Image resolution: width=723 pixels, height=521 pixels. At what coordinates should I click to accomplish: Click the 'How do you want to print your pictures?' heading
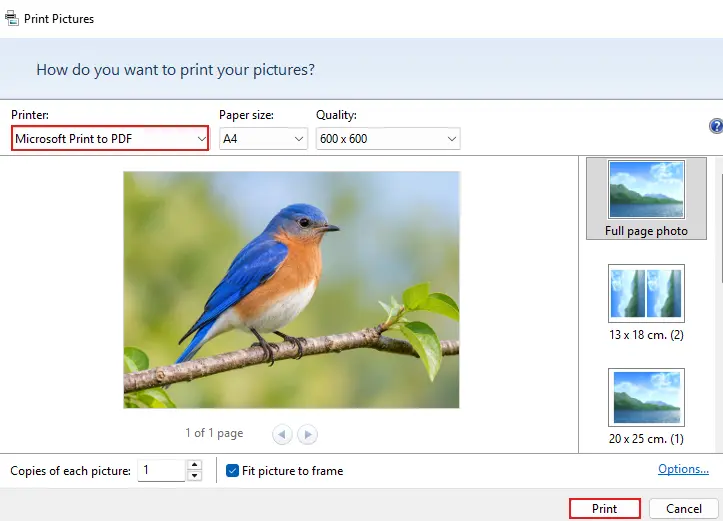click(176, 70)
